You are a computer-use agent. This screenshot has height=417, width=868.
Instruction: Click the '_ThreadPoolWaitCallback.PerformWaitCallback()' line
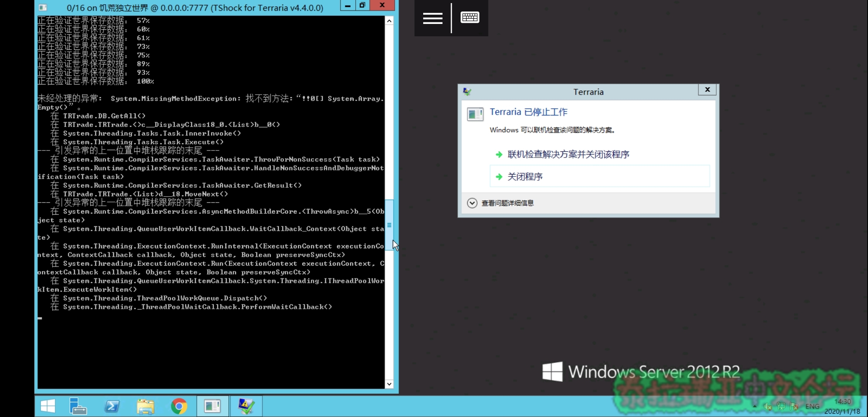(x=191, y=307)
